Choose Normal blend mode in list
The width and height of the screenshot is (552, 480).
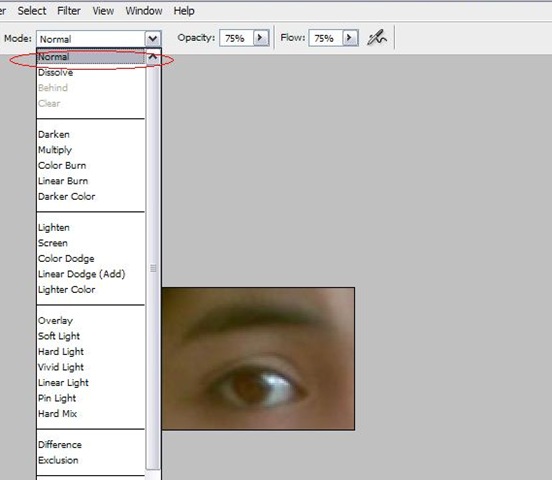pyautogui.click(x=91, y=57)
